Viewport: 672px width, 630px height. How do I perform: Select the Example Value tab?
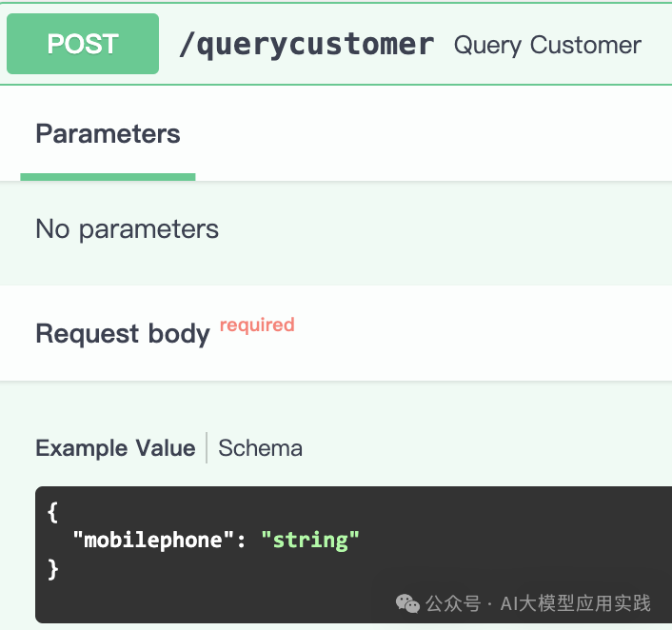[115, 448]
